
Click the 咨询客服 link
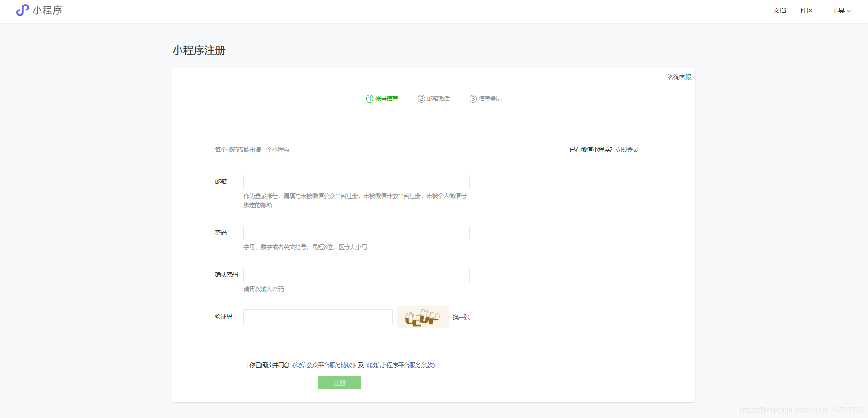(680, 77)
